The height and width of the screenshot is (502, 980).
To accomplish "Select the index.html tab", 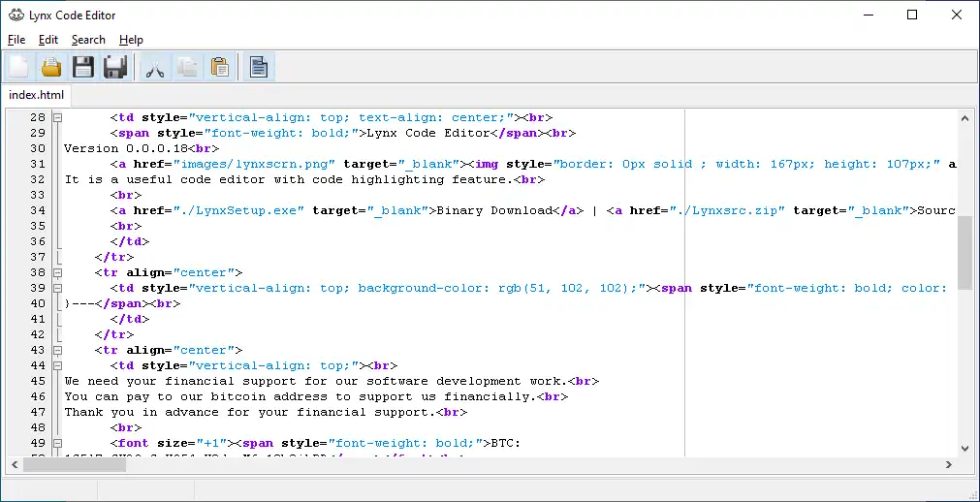I will (x=36, y=95).
